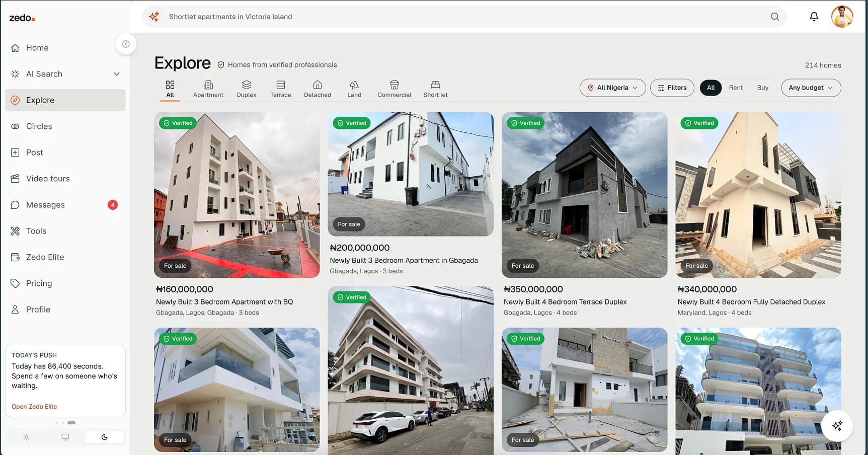
Task: Click the active carousel dot under Today's Push
Action: coord(71,423)
